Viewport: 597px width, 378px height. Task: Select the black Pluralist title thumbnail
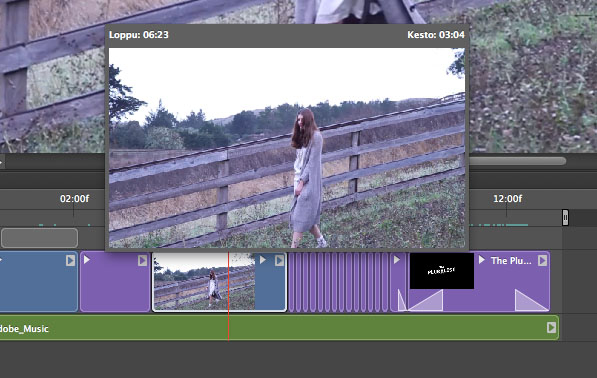tap(442, 271)
